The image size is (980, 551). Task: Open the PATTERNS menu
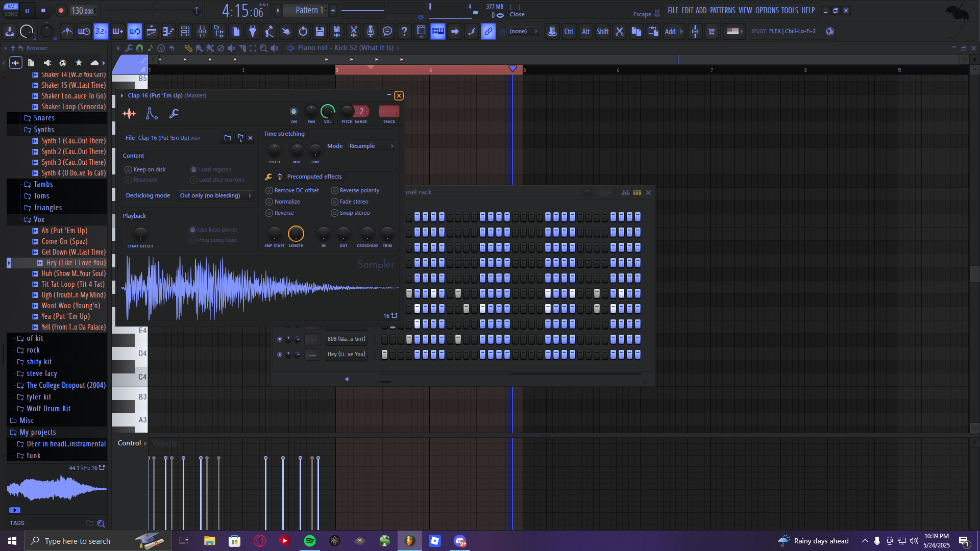coord(722,10)
